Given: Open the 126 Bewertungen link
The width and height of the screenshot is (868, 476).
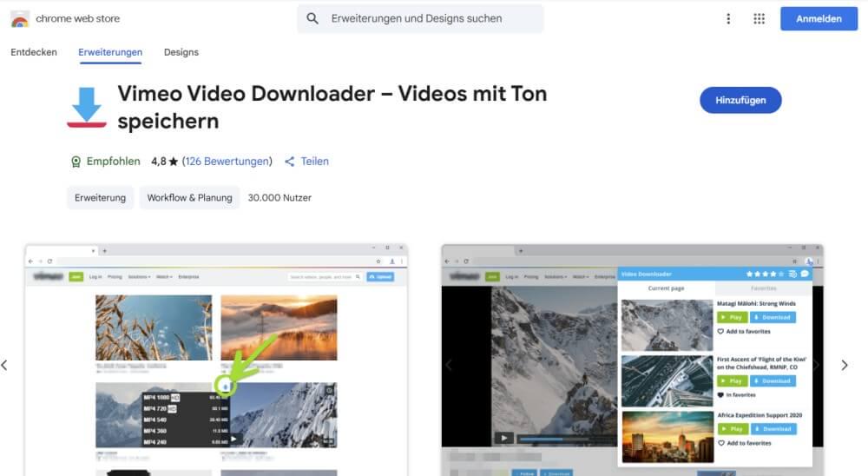Looking at the screenshot, I should [227, 162].
